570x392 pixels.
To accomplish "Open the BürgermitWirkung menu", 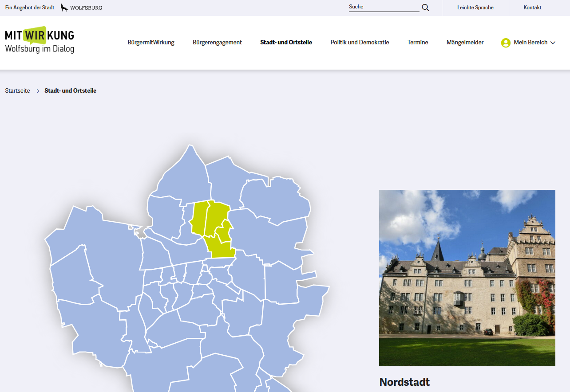I will tap(151, 43).
